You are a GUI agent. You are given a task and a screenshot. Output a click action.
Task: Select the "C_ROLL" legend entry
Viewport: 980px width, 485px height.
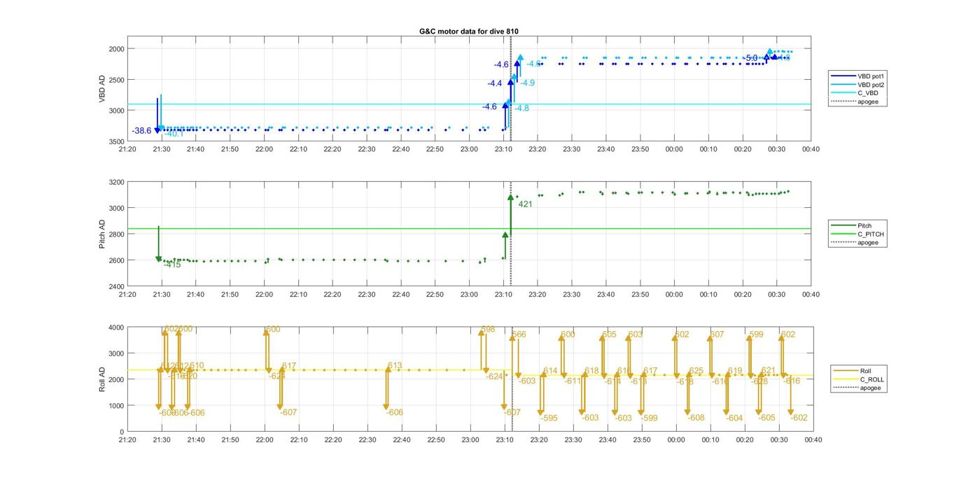pyautogui.click(x=857, y=379)
